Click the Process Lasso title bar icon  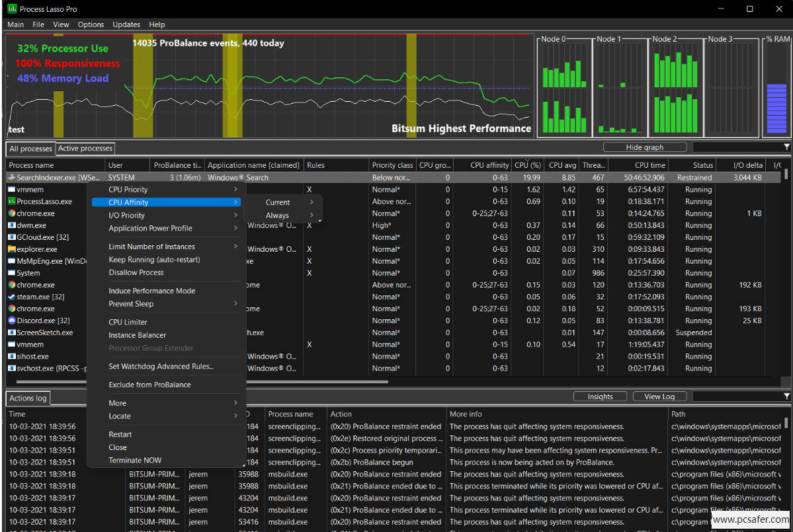pyautogui.click(x=12, y=9)
